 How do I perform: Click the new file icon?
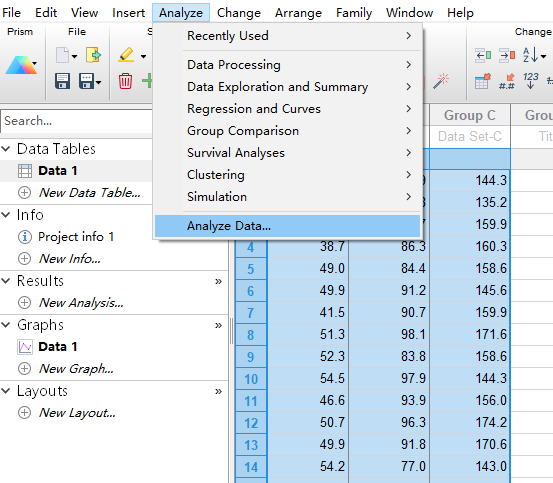(63, 55)
